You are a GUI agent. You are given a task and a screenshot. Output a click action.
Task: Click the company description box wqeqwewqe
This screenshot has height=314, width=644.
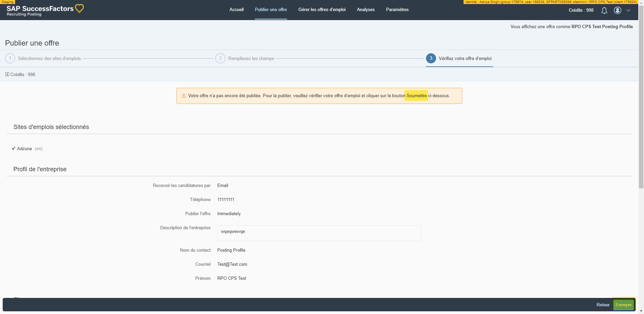click(319, 233)
